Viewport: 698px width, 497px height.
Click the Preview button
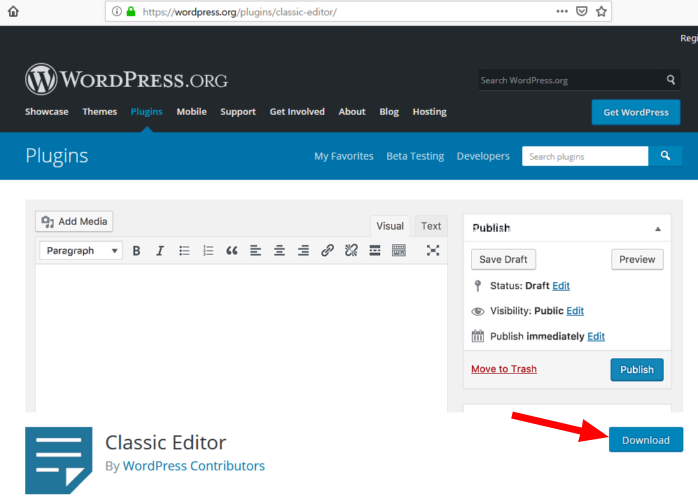click(x=637, y=260)
